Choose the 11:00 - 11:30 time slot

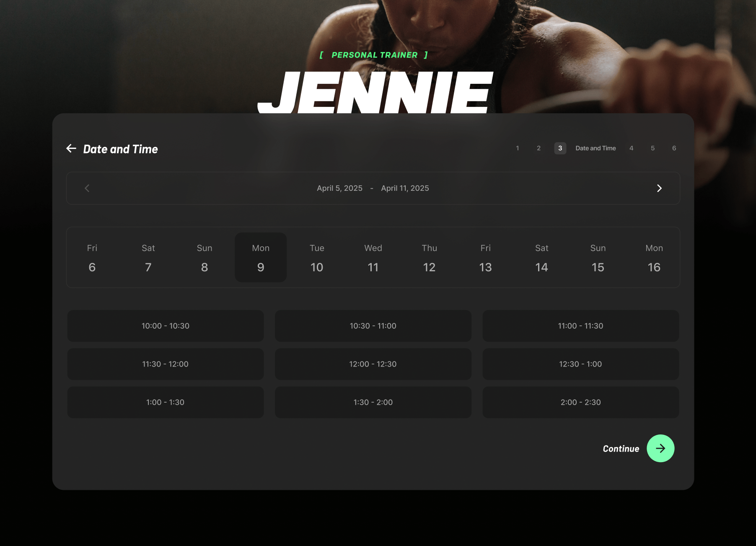click(580, 326)
